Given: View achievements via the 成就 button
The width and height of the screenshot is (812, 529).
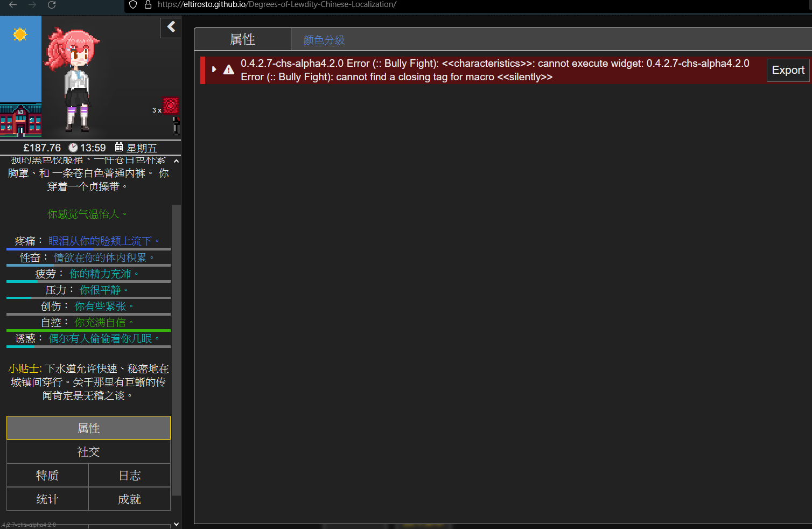Looking at the screenshot, I should pyautogui.click(x=129, y=499).
